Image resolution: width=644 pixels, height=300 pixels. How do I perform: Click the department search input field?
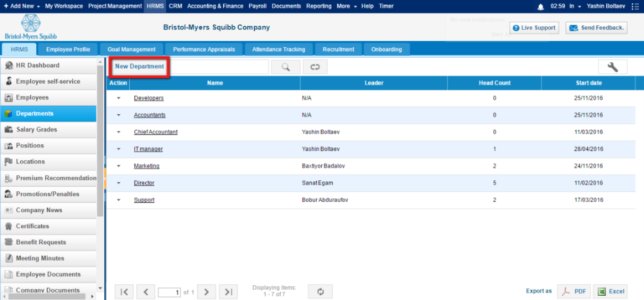218,67
